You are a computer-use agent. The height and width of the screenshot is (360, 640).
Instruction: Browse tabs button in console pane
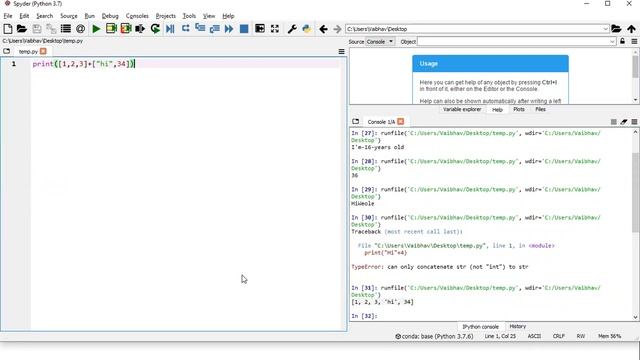(x=356, y=121)
